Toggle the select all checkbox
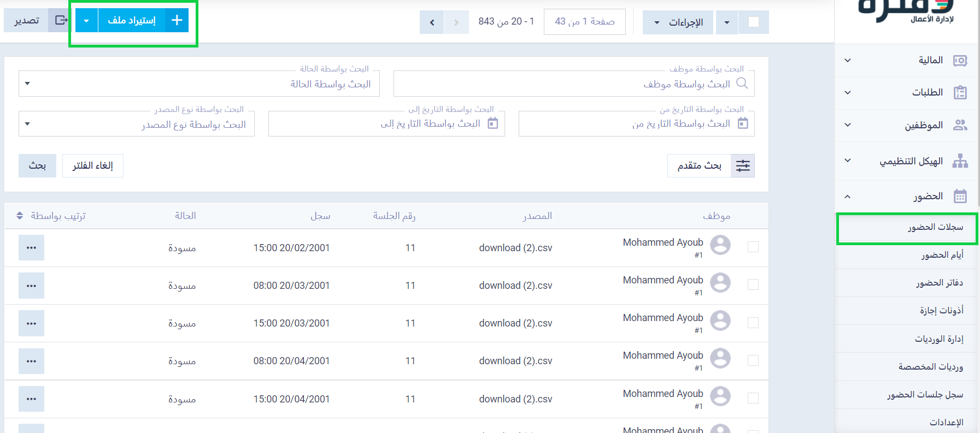 click(754, 22)
